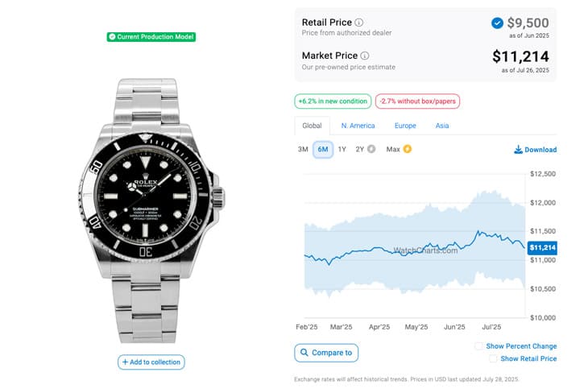Click the magnifier icon in Compare to
The height and width of the screenshot is (389, 588).
pyautogui.click(x=304, y=353)
